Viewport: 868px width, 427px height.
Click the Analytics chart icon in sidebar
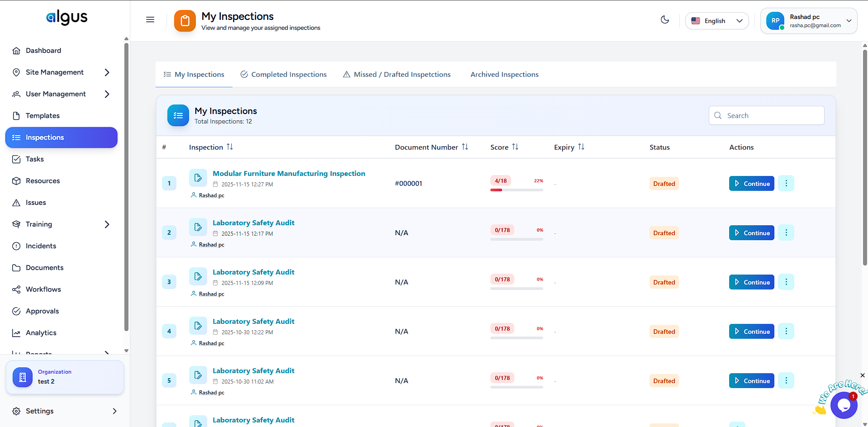[16, 333]
